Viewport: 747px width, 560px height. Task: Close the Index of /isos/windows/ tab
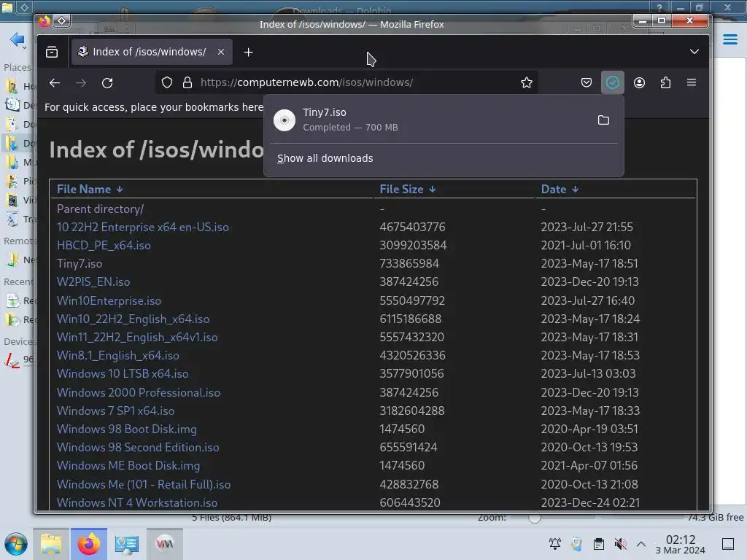point(220,52)
